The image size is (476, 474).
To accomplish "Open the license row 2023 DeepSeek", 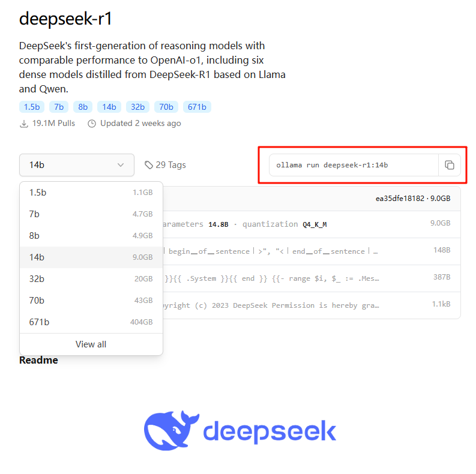I will tap(312, 305).
